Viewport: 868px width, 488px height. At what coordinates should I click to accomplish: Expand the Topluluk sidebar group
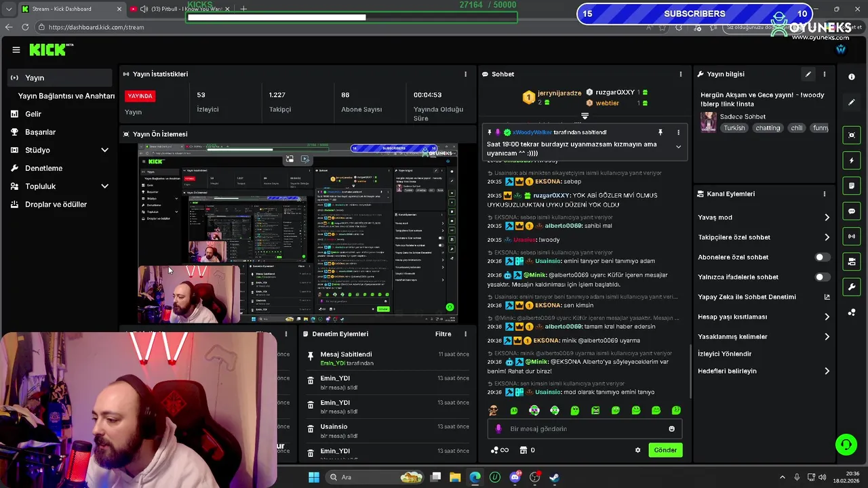(104, 186)
